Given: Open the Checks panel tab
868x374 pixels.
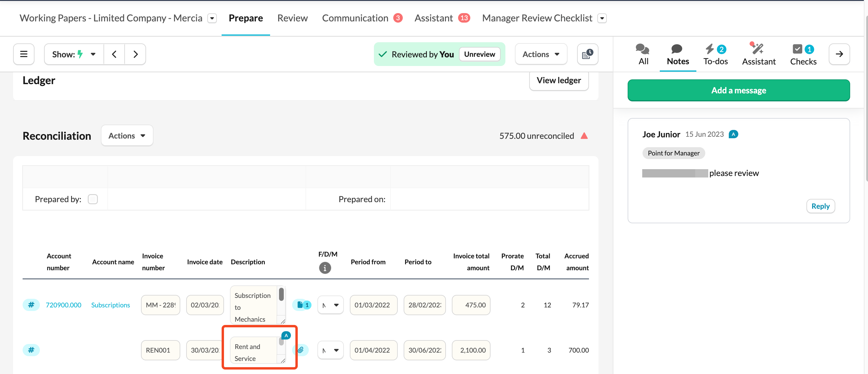Looking at the screenshot, I should click(803, 54).
